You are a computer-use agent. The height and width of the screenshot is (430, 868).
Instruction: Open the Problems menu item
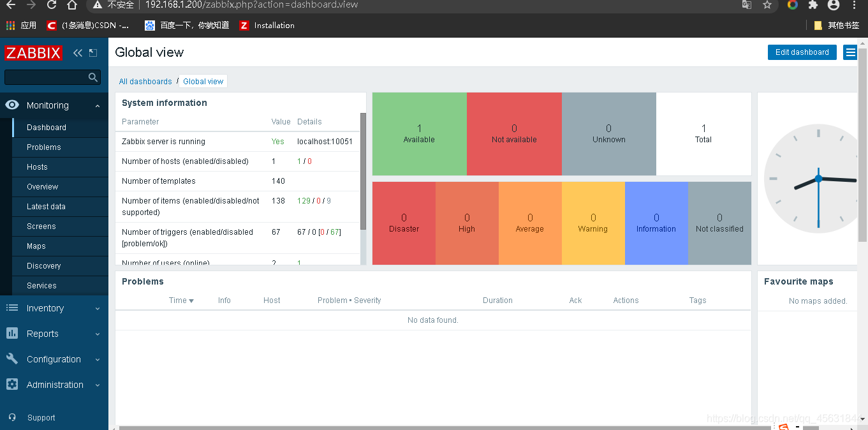point(60,147)
